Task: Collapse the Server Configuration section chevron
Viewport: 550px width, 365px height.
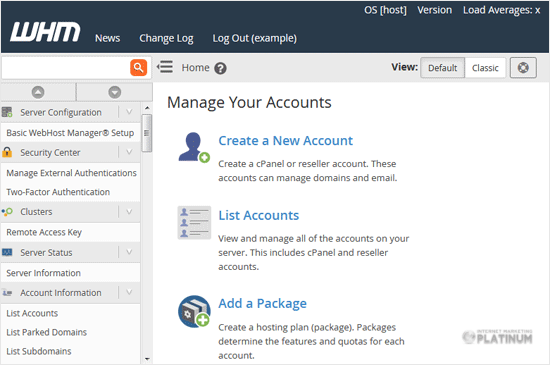Action: click(x=129, y=112)
